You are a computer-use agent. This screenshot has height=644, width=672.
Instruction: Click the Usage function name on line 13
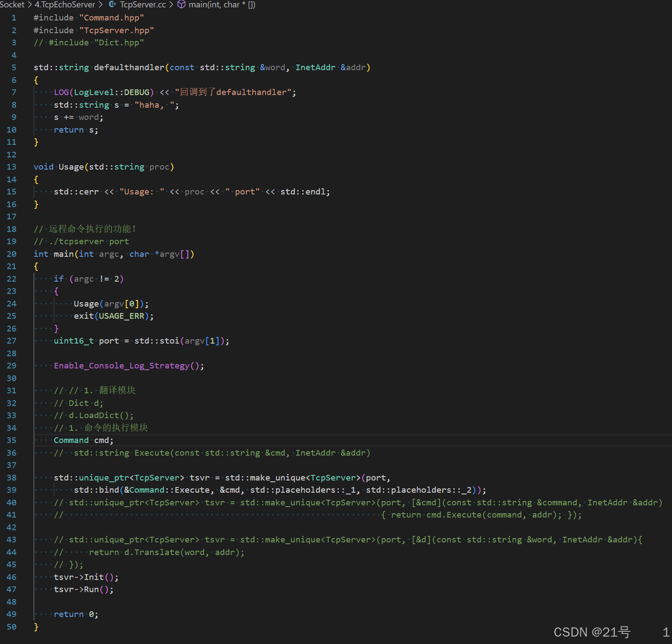[x=71, y=167]
